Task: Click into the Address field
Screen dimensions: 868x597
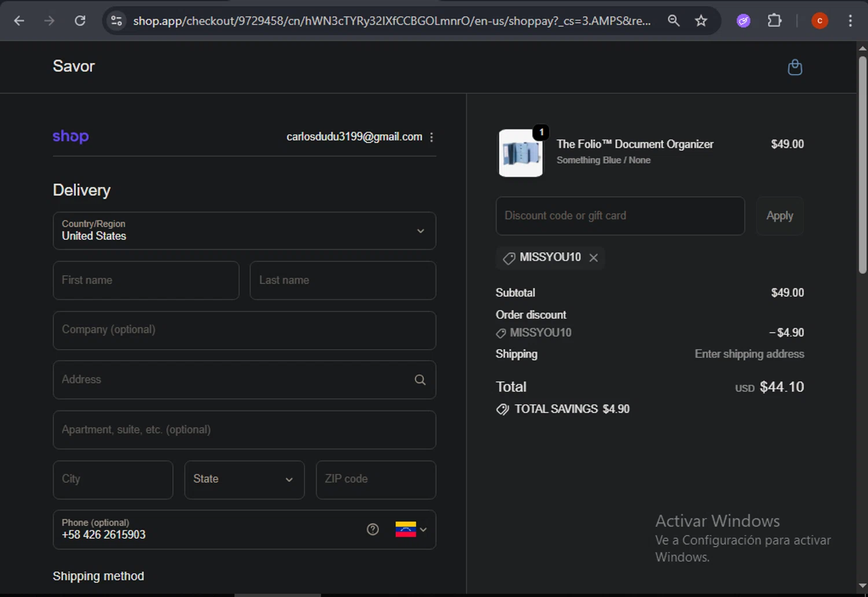Action: [244, 380]
